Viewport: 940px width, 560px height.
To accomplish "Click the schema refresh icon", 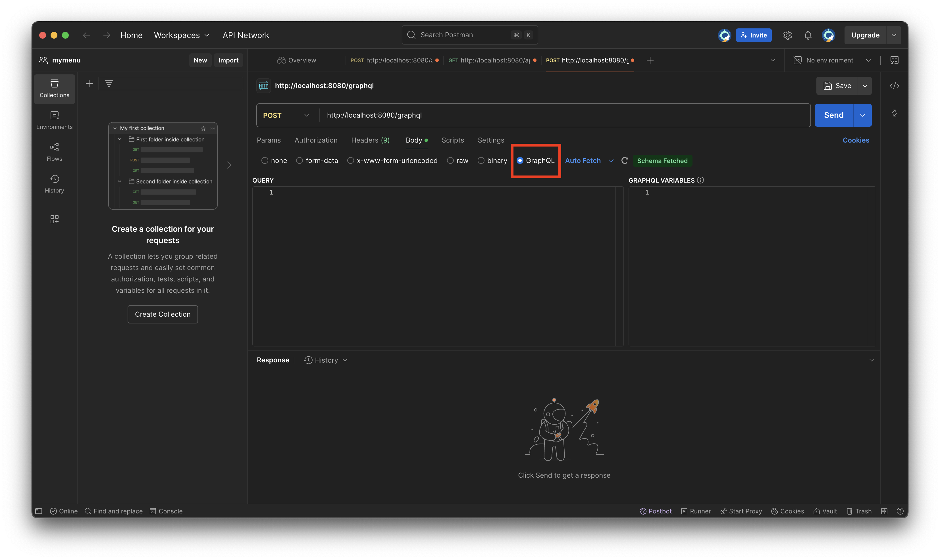I will (x=624, y=160).
